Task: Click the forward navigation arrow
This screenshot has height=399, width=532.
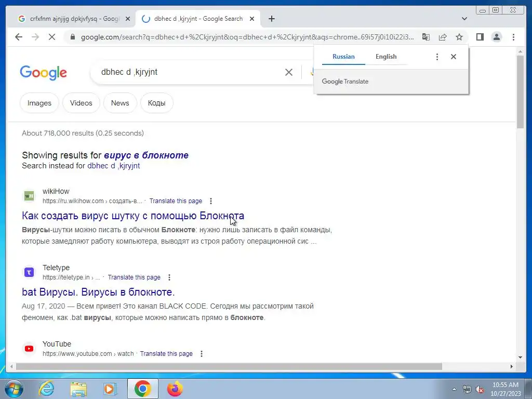Action: 35,37
